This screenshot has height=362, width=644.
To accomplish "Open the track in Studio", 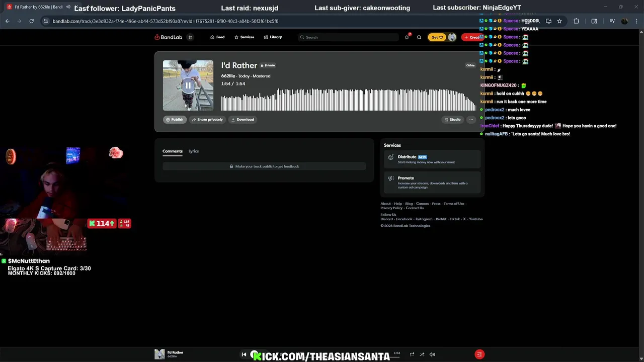I will (x=452, y=120).
